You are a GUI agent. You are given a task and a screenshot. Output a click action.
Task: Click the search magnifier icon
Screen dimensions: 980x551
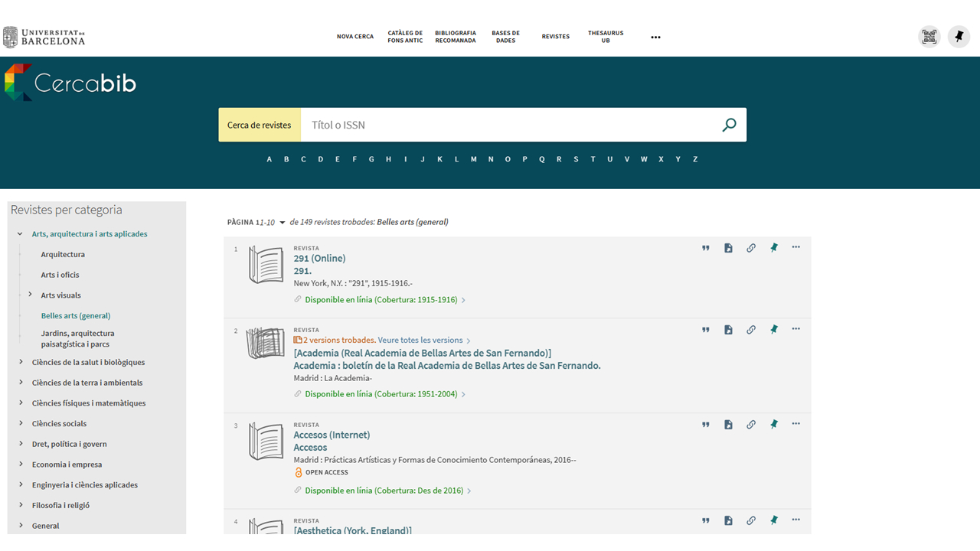(x=729, y=125)
